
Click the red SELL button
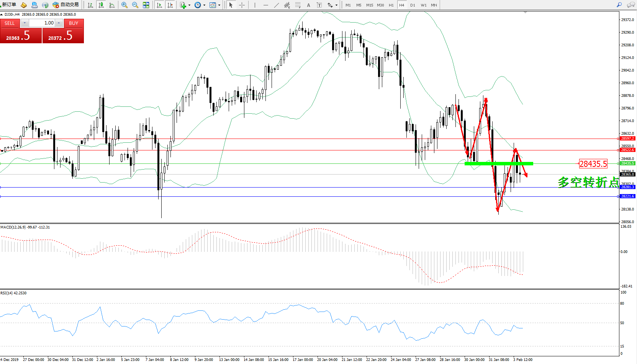[10, 23]
